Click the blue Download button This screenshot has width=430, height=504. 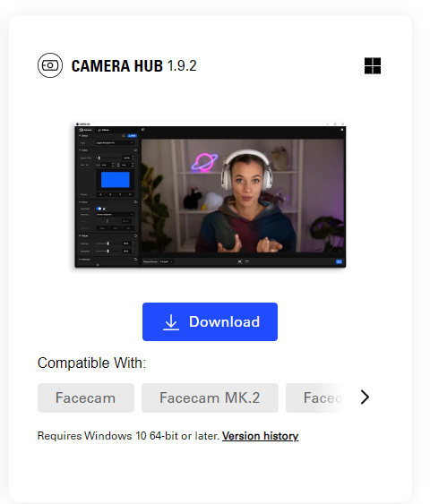(210, 321)
